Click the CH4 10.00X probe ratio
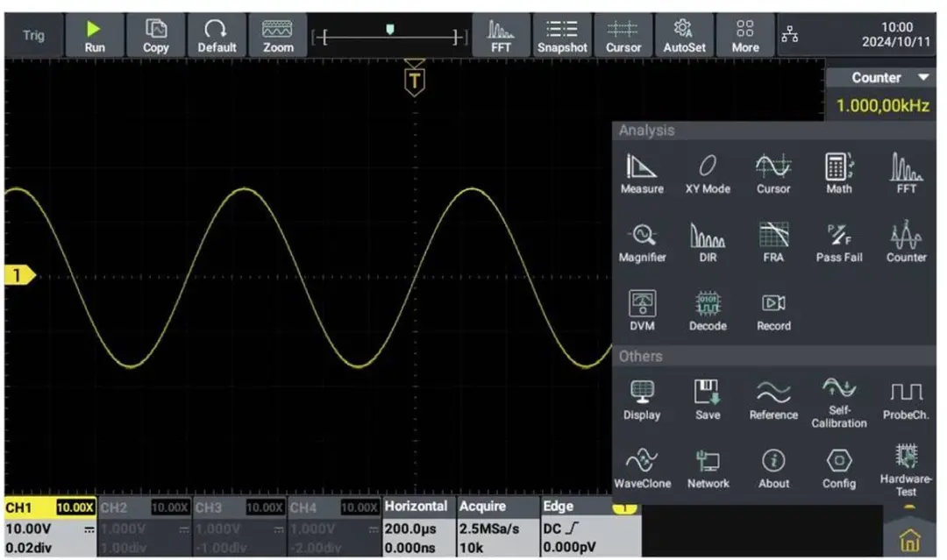The width and height of the screenshot is (947, 560). click(x=360, y=507)
